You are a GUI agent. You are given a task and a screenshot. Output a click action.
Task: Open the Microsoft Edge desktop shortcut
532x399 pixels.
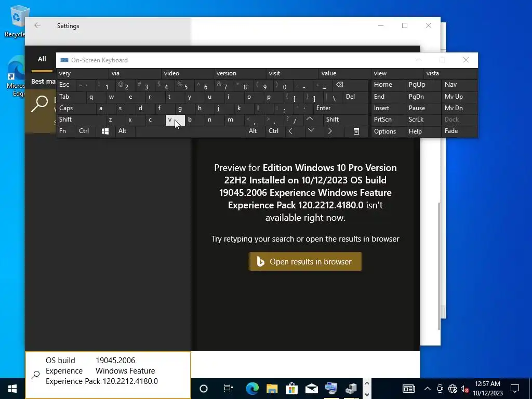16,76
